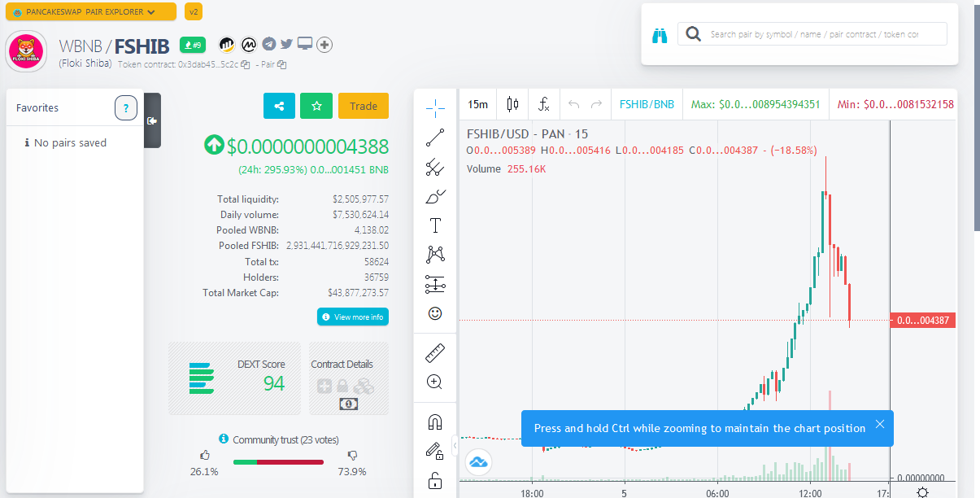
Task: Select the brush drawing tool
Action: tap(435, 196)
